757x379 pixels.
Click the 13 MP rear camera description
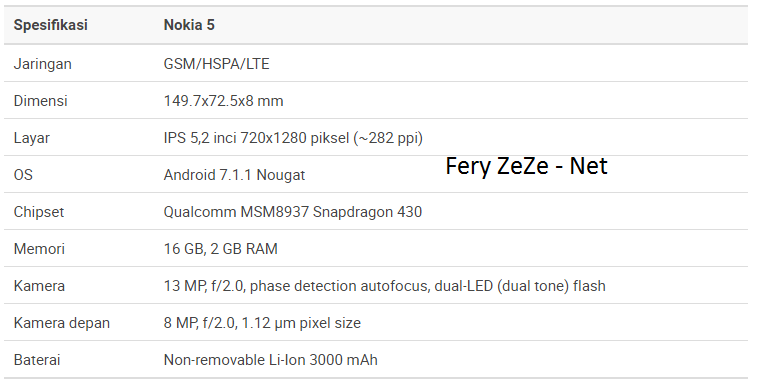(x=384, y=286)
